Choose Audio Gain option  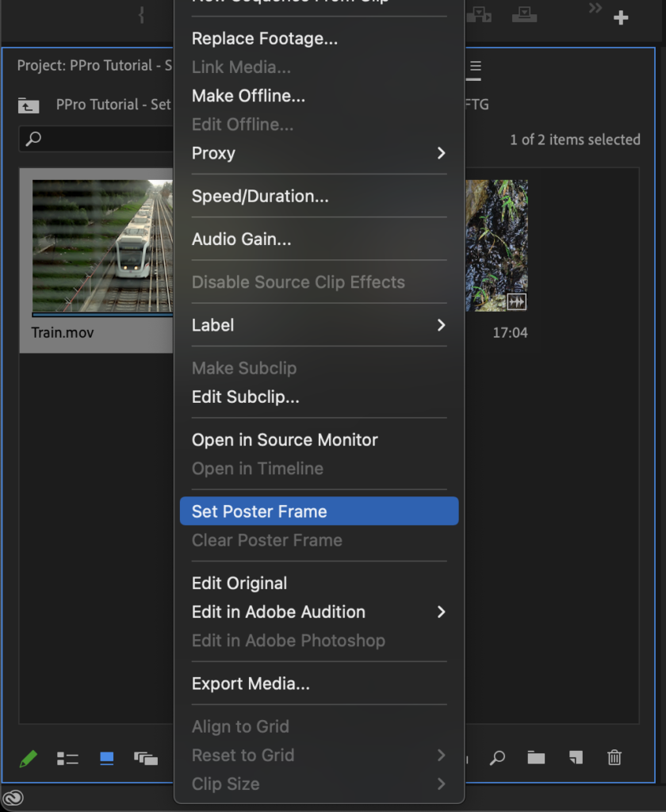pyautogui.click(x=319, y=239)
